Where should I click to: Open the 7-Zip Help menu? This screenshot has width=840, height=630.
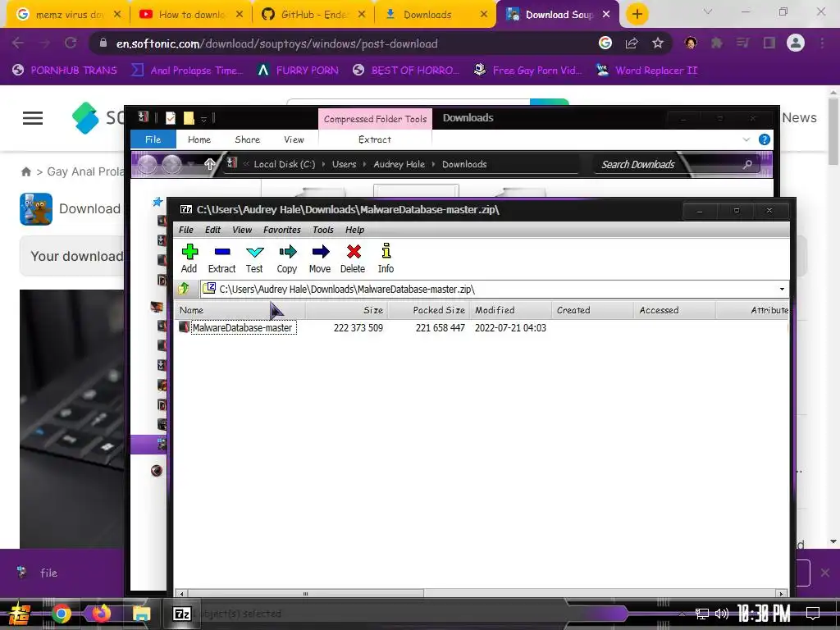[x=354, y=230]
